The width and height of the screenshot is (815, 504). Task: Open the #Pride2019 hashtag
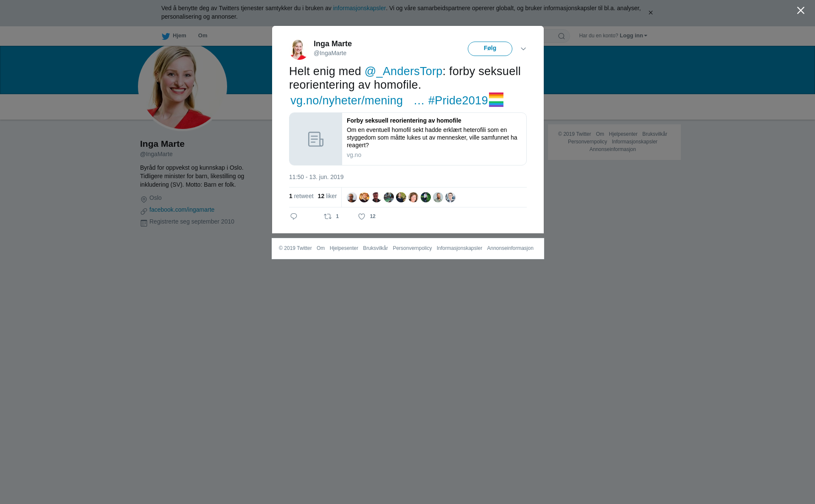point(458,101)
